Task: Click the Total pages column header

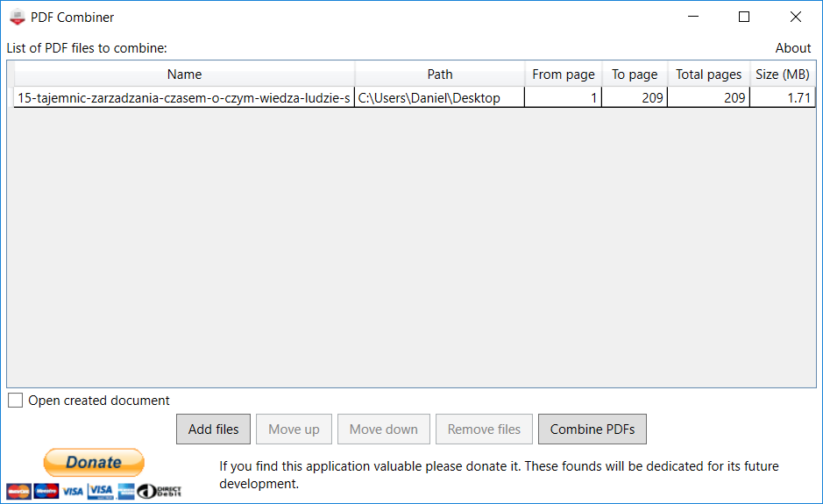Action: pyautogui.click(x=708, y=75)
